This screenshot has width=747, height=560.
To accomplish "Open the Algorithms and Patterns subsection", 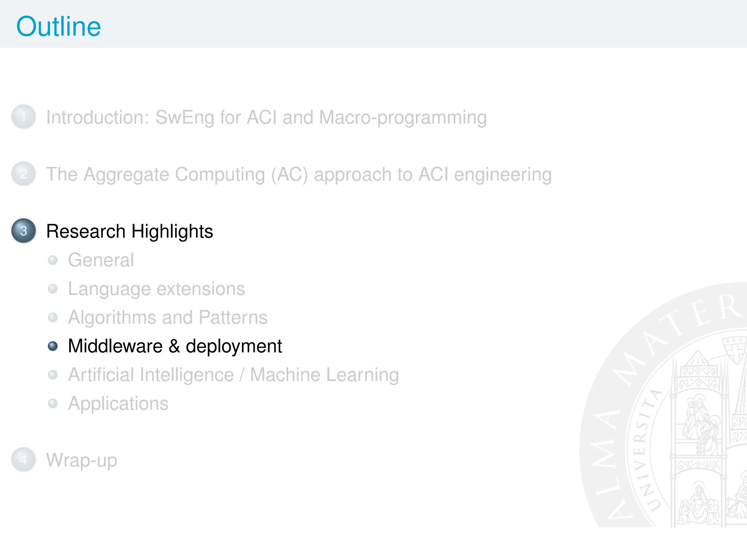I will [168, 317].
